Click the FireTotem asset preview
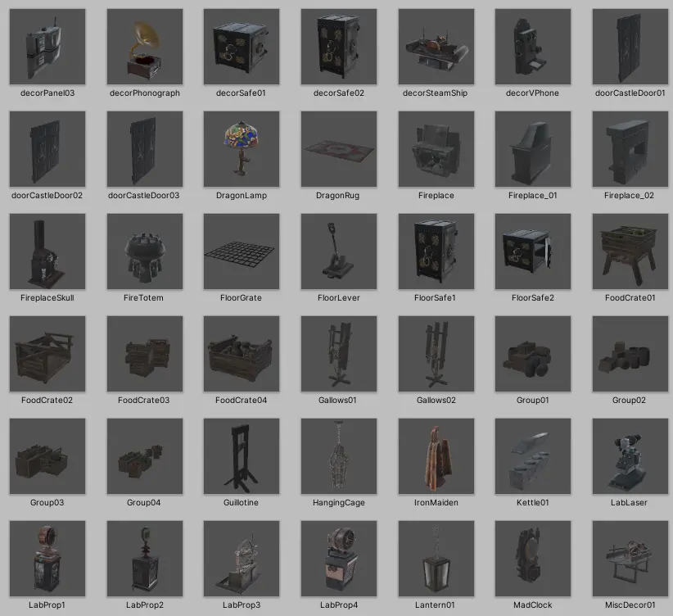Image resolution: width=673 pixels, height=616 pixels. [x=145, y=251]
